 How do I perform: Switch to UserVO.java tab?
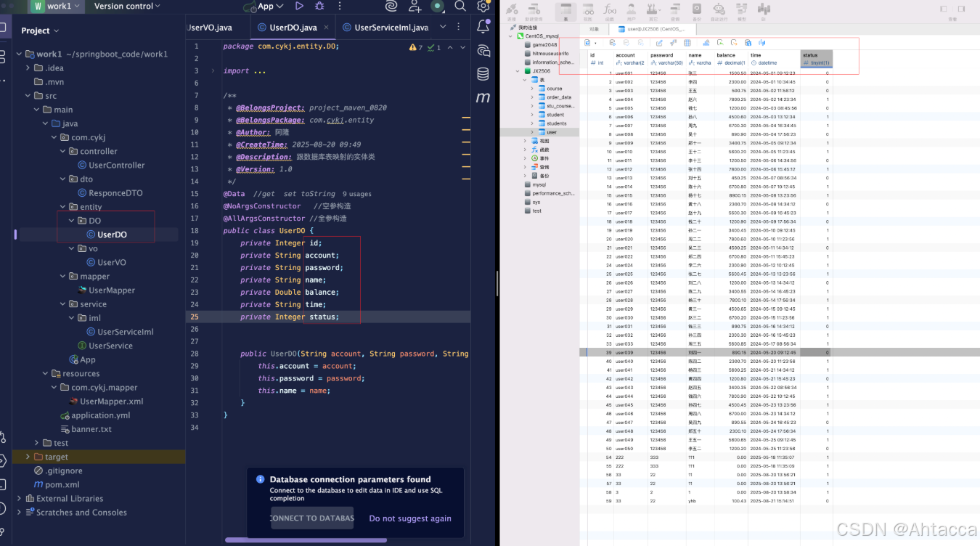pos(211,28)
